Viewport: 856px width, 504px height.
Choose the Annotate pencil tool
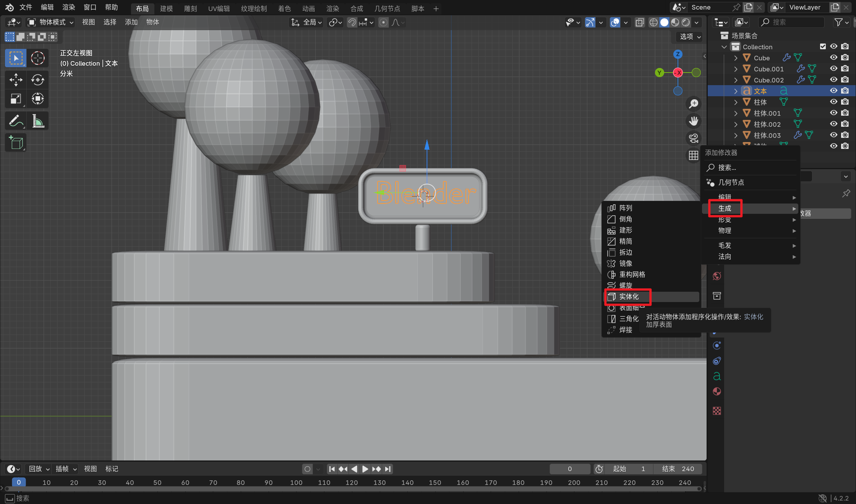click(x=16, y=121)
